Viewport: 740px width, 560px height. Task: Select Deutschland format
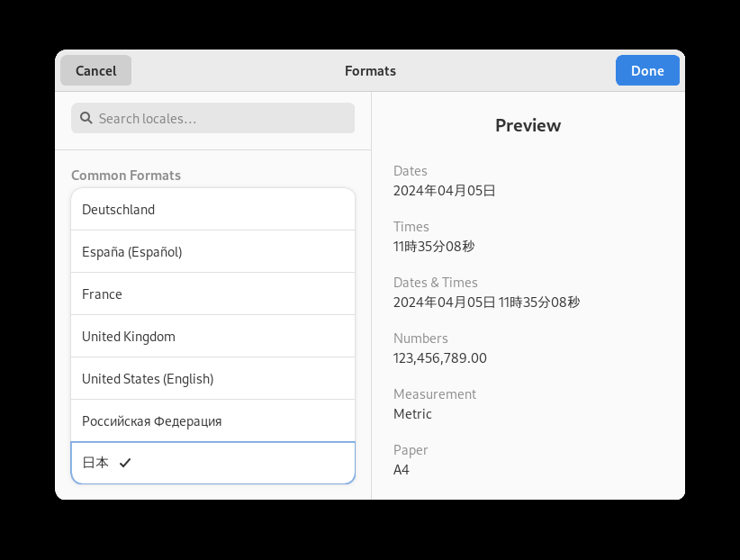click(x=212, y=209)
